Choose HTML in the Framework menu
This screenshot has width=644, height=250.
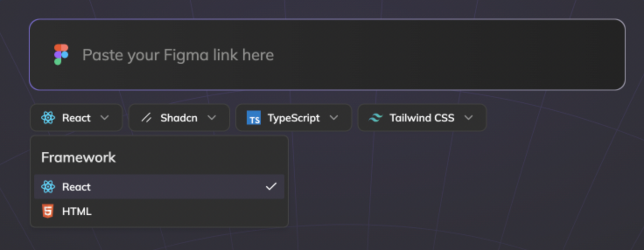coord(159,211)
